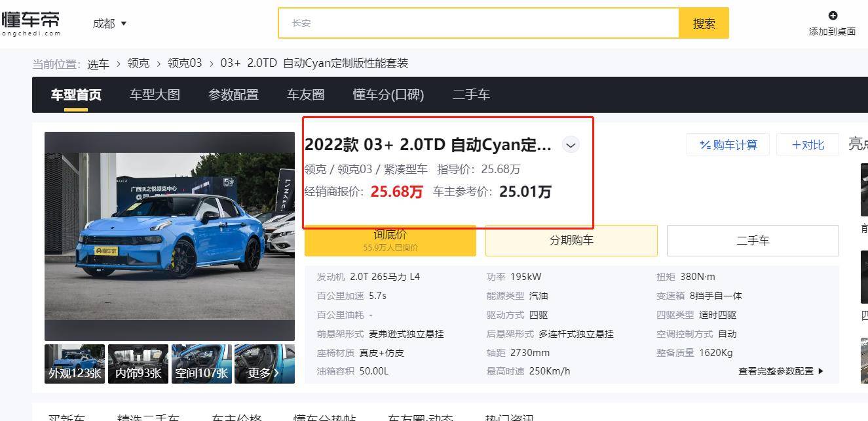The image size is (868, 421).
Task: Open the 领克 breadcrumb link
Action: coord(138,64)
